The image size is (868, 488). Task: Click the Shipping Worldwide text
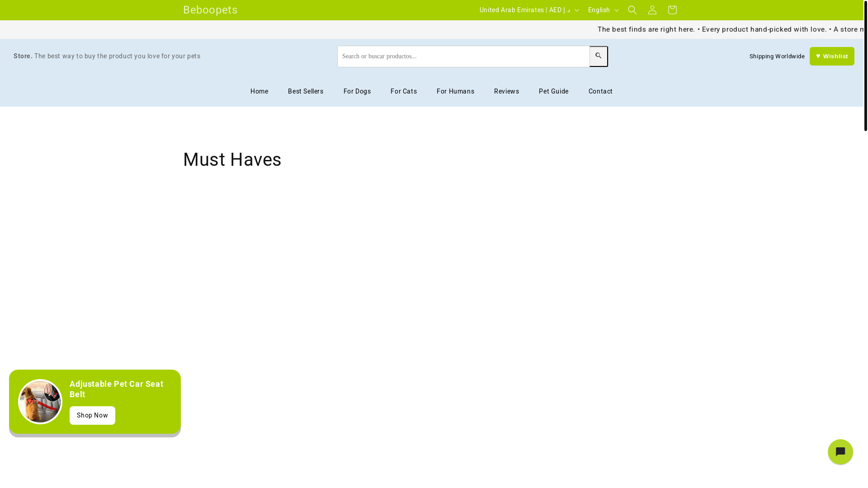(x=777, y=56)
